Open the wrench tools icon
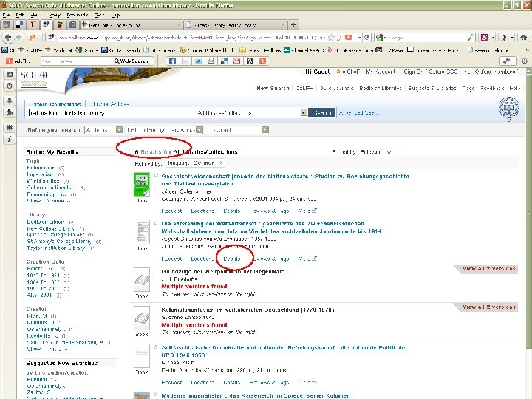Screen dimensions: 532x399 507,61
